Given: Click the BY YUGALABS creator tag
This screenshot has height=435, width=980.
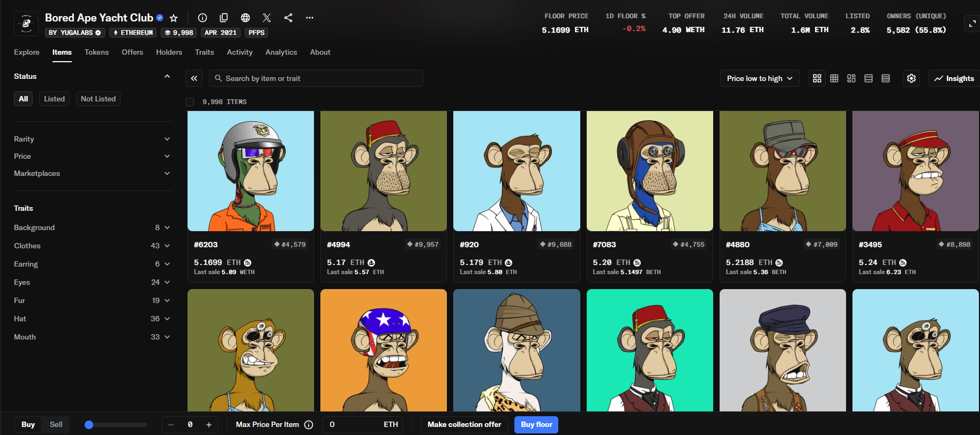Looking at the screenshot, I should [75, 33].
